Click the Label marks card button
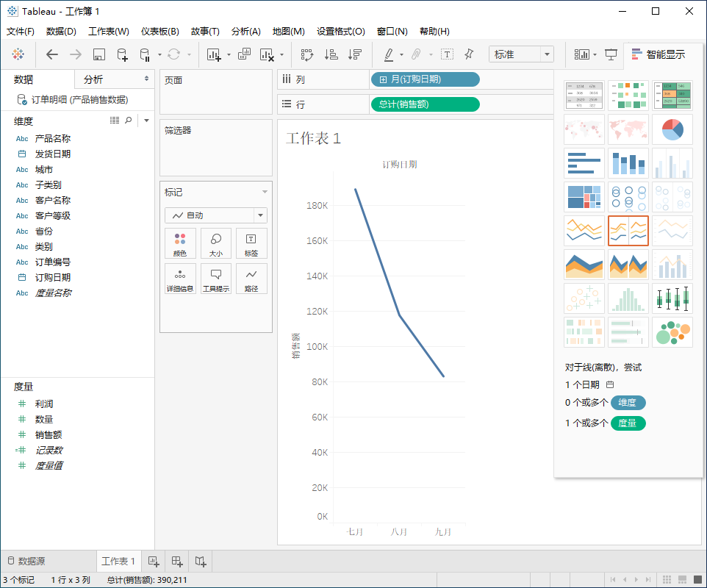The height and width of the screenshot is (588, 707). pos(251,243)
